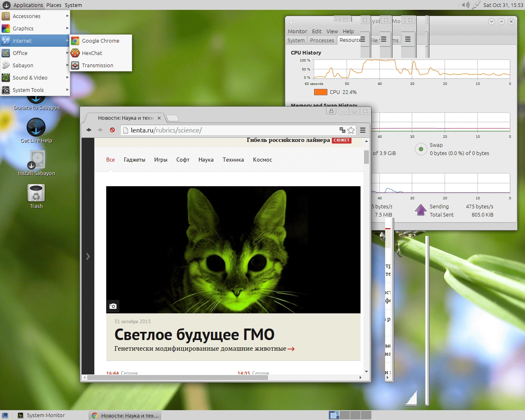Viewport: 525px width, 420px height.
Task: Switch to the System tab in System Monitor
Action: click(296, 40)
